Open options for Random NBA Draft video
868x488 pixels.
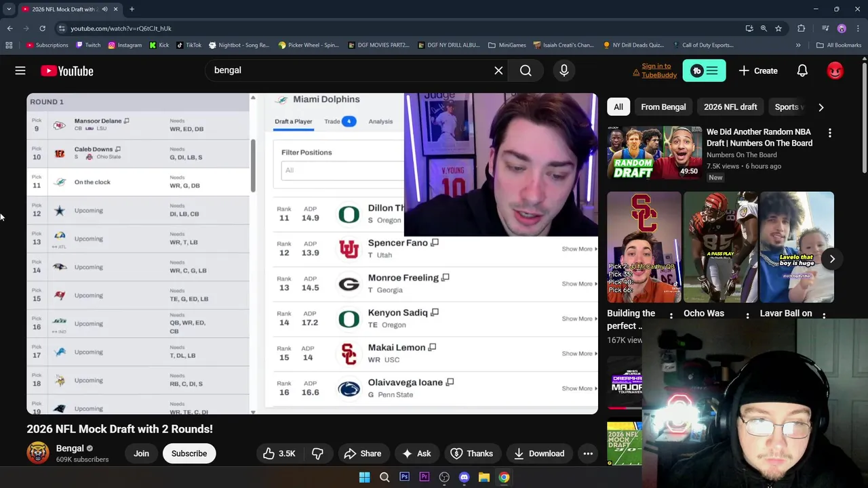pyautogui.click(x=829, y=133)
